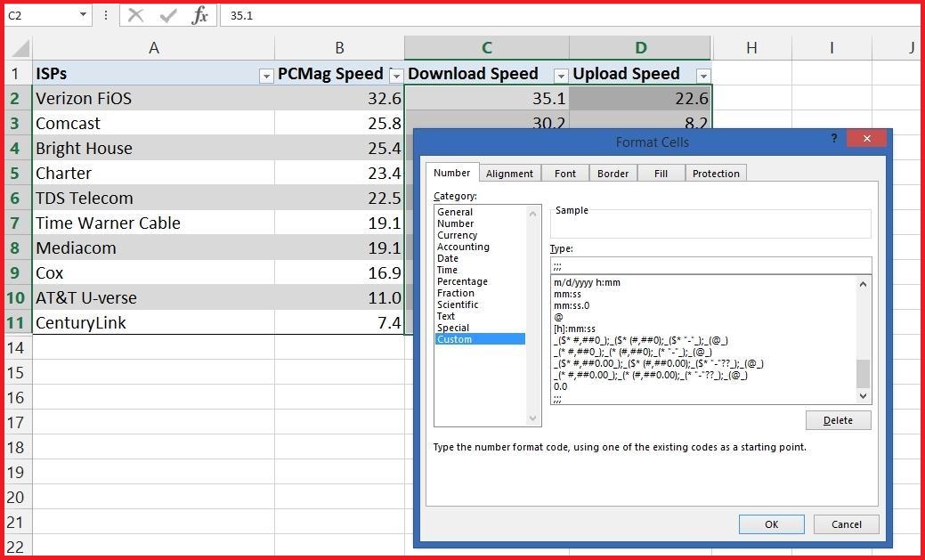Screen dimensions: 925x560
Task: Select the Currency category
Action: tap(457, 235)
